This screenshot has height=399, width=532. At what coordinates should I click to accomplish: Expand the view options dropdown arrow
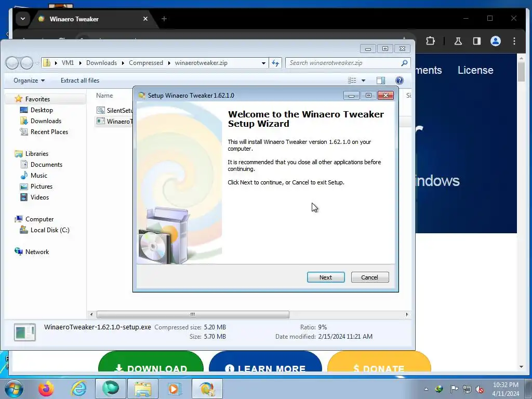pyautogui.click(x=363, y=81)
